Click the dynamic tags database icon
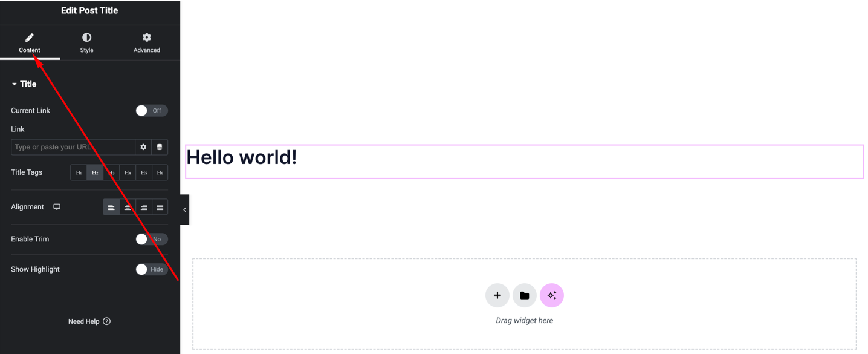The height and width of the screenshot is (354, 868). point(160,147)
